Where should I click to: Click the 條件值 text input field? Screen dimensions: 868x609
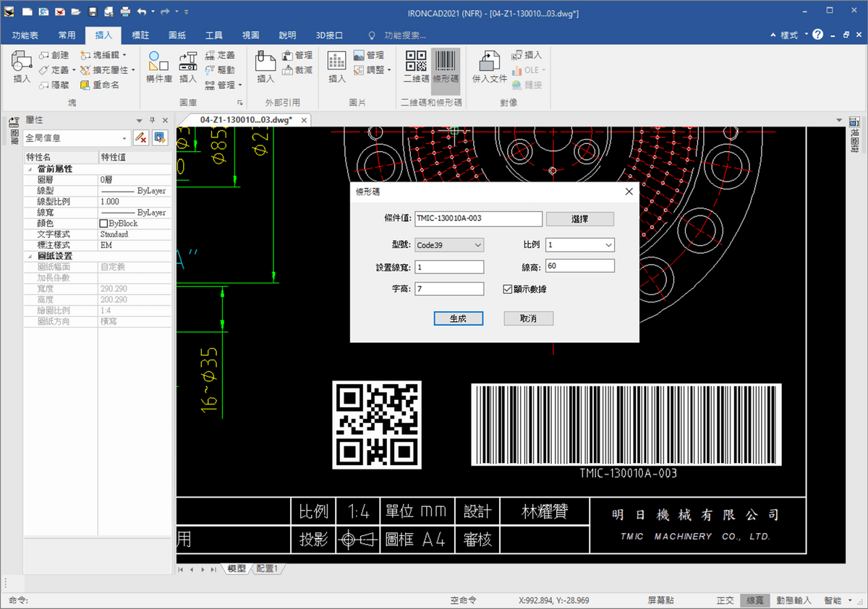(478, 219)
